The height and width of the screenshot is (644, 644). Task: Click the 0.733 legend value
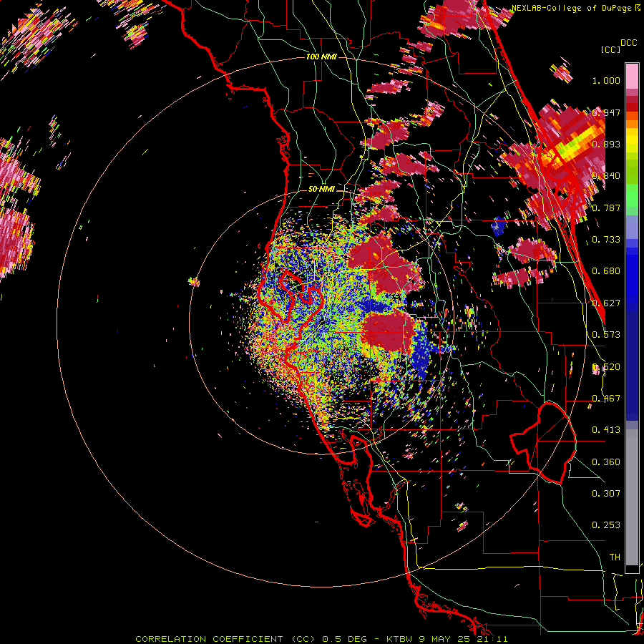point(606,240)
